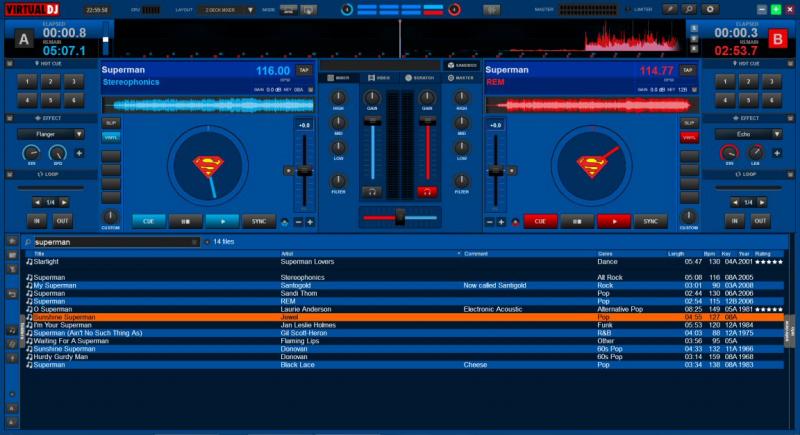The height and width of the screenshot is (435, 800).
Task: Click the pitch reset button on deck B
Action: pyautogui.click(x=512, y=171)
